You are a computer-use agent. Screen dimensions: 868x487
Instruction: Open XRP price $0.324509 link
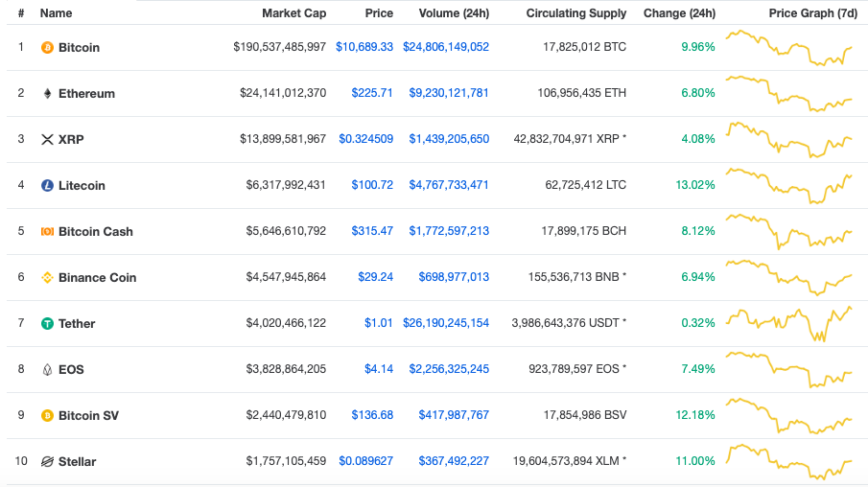pos(366,139)
